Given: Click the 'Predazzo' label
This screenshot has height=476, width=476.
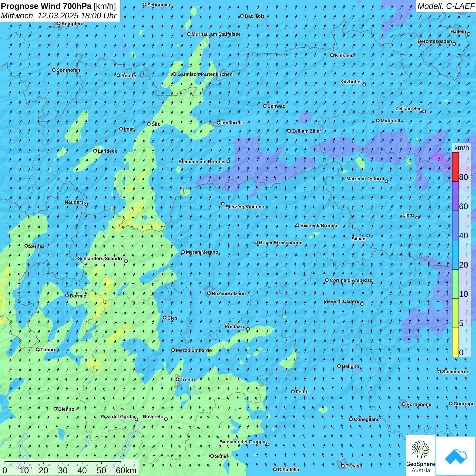Looking at the screenshot, I should 235,326.
